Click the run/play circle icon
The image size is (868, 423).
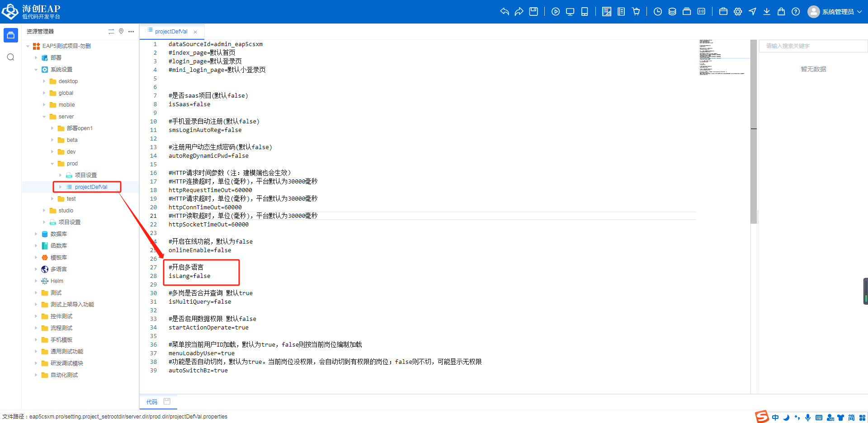[x=556, y=12]
